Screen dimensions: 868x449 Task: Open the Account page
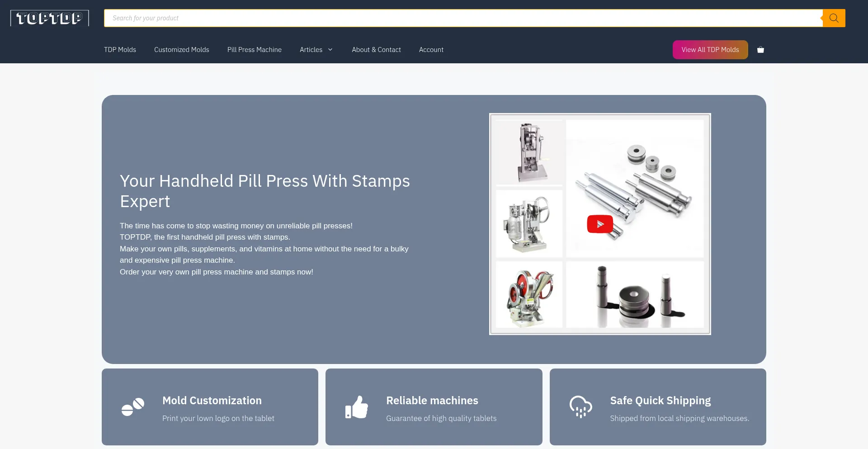pos(431,50)
